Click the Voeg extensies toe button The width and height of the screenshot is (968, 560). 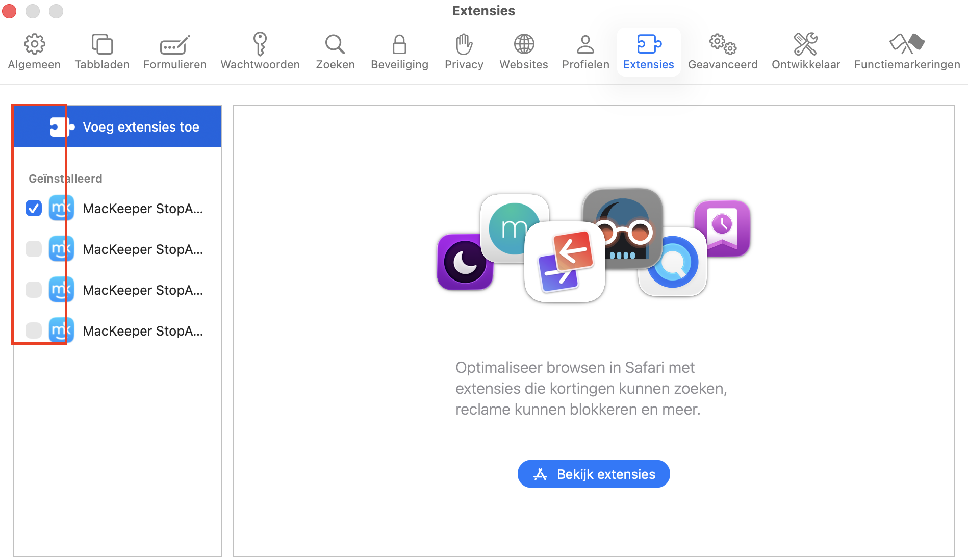[118, 126]
